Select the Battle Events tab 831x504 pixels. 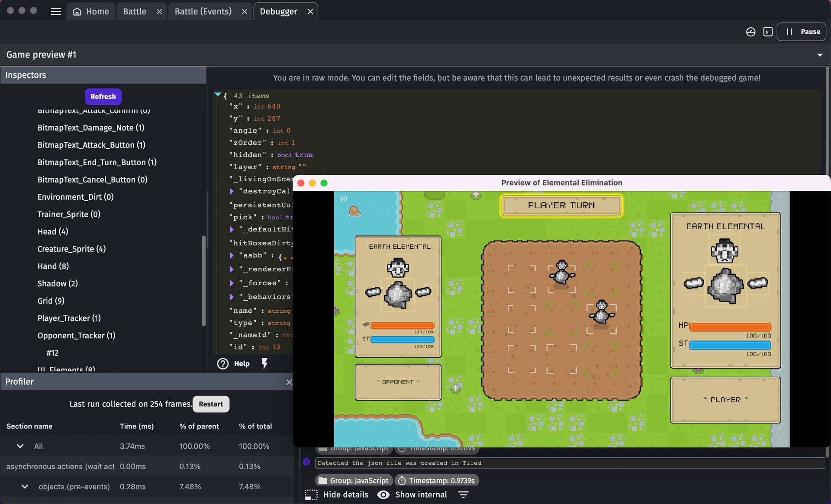203,11
